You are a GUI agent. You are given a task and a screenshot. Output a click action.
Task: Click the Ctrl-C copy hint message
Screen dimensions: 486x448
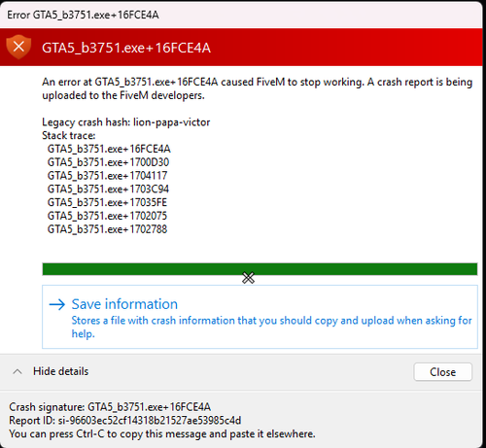pyautogui.click(x=162, y=433)
